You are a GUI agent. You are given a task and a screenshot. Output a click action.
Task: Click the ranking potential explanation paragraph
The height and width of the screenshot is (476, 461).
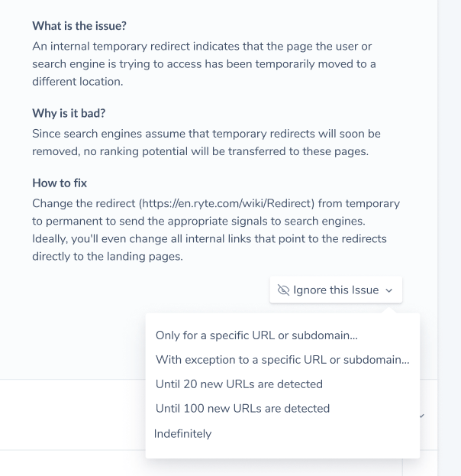tap(206, 142)
